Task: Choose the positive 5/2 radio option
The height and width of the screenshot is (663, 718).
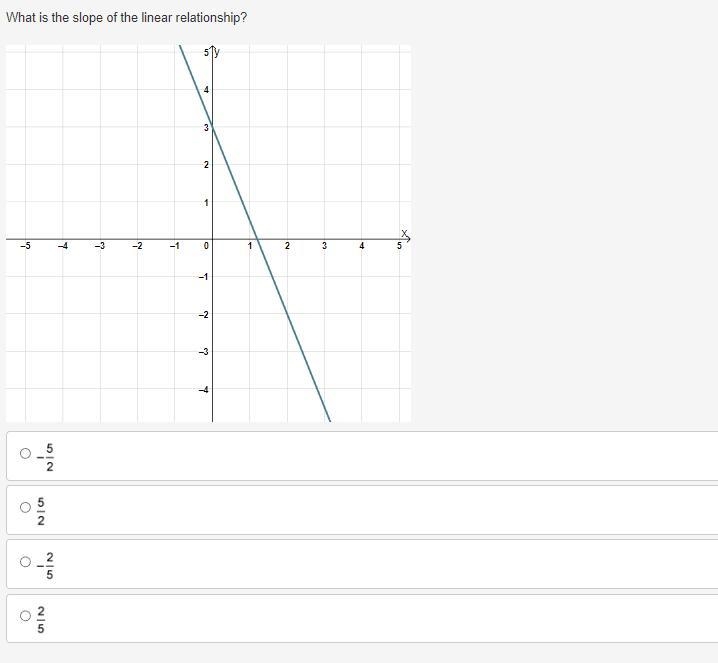Action: 25,507
